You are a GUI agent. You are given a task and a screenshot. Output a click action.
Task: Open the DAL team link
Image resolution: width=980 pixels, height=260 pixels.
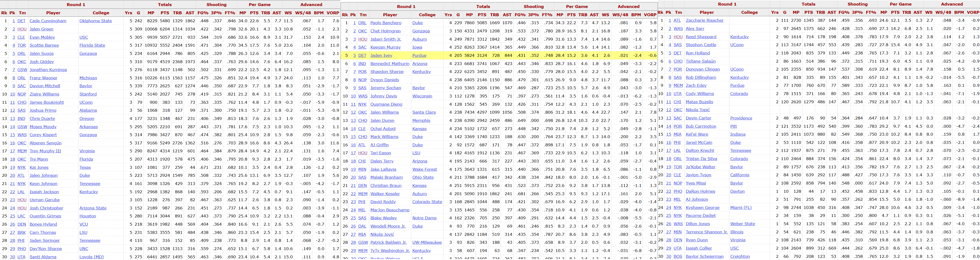click(362, 226)
